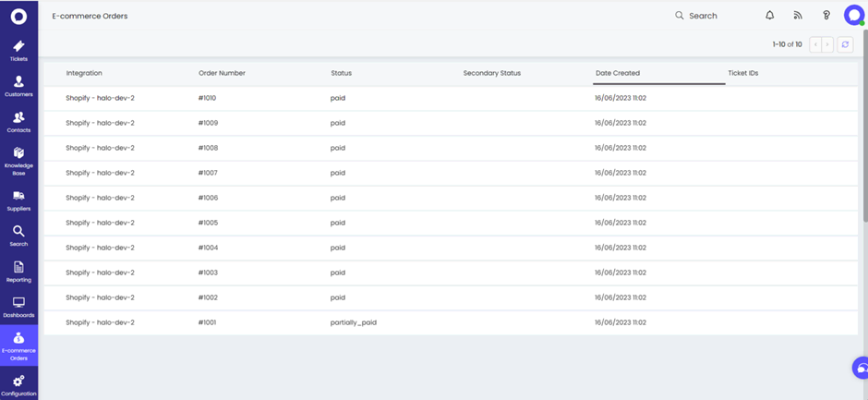Open Dashboards from the sidebar
The image size is (868, 400).
pos(18,307)
